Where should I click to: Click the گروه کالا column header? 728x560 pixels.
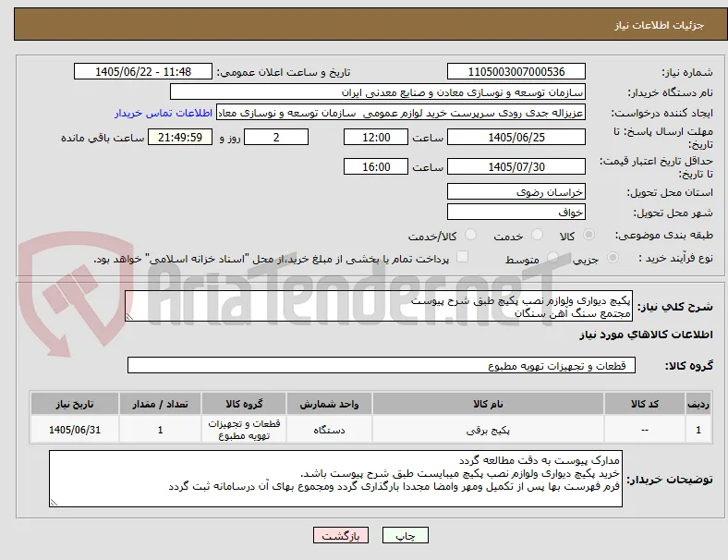[x=244, y=404]
